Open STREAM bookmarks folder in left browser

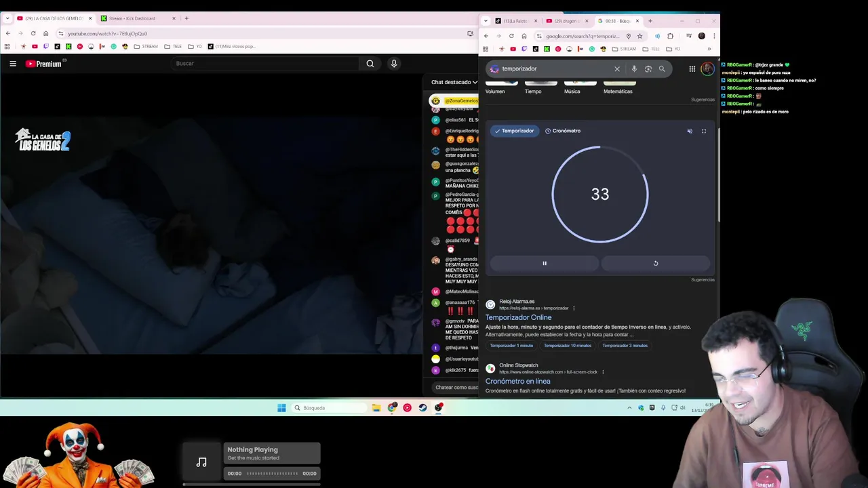(146, 47)
